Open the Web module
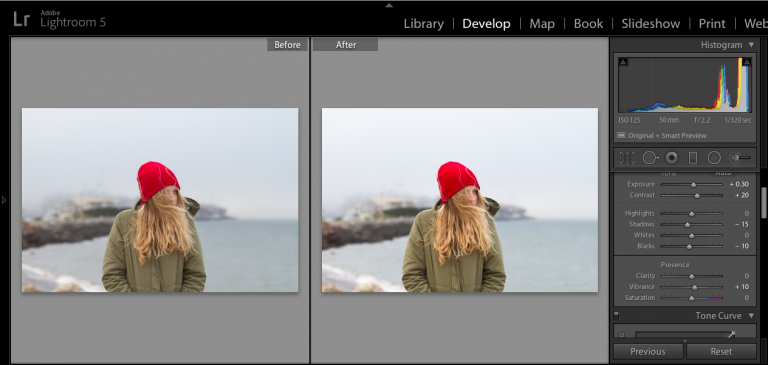This screenshot has width=768, height=365. [x=755, y=24]
